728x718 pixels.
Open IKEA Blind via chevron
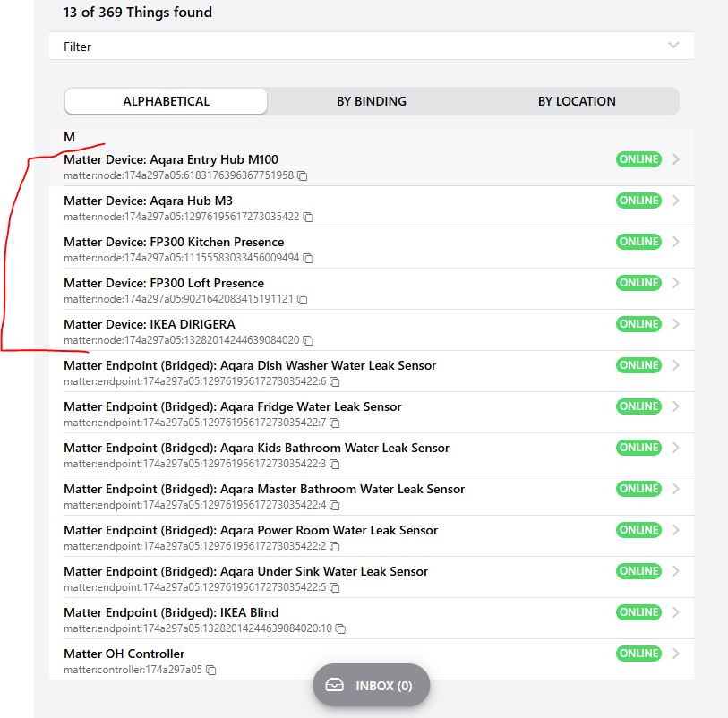tap(676, 612)
